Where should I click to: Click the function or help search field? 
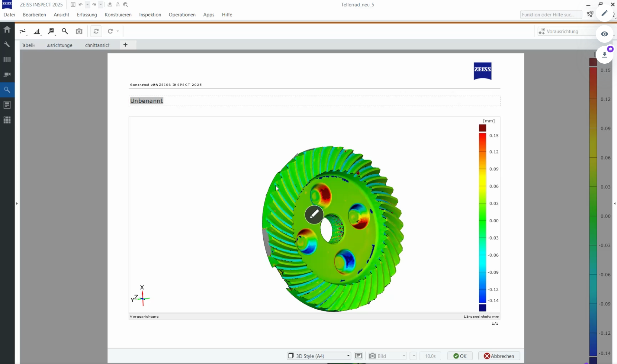(x=551, y=14)
